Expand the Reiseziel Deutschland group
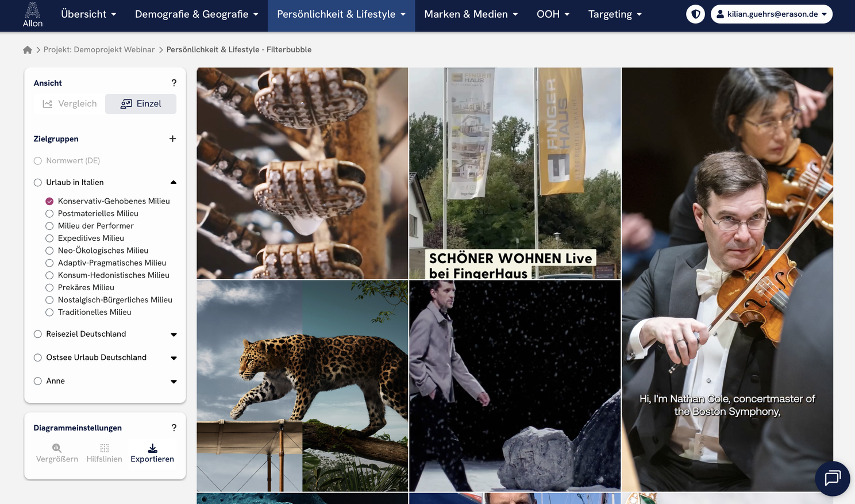Image resolution: width=855 pixels, height=504 pixels. coord(174,334)
